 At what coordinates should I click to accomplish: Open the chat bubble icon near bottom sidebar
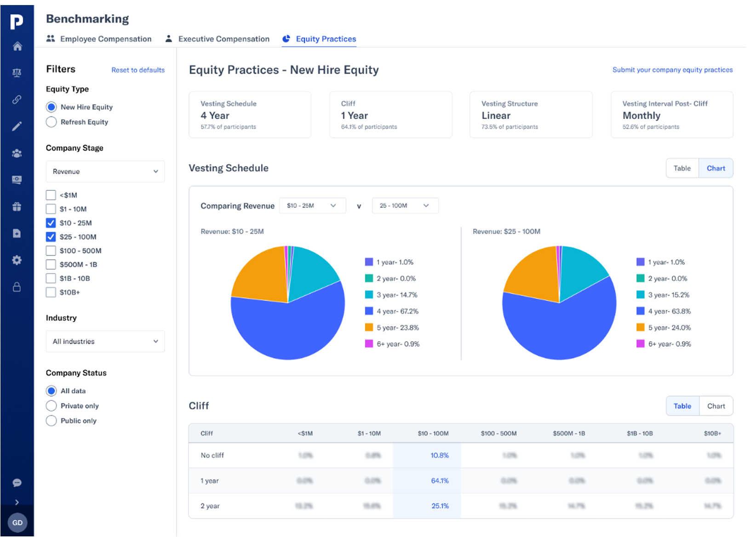17,482
